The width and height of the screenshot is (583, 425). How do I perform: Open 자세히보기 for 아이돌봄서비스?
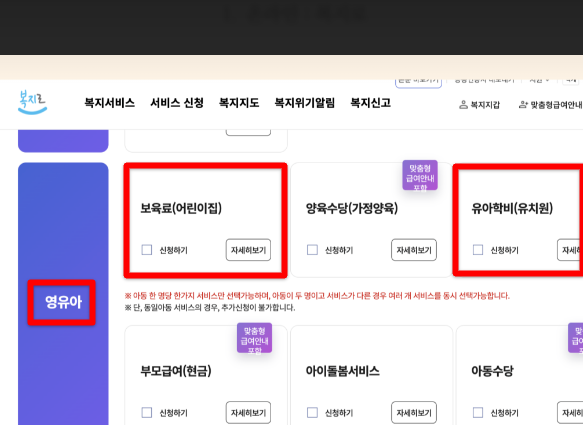coord(414,412)
